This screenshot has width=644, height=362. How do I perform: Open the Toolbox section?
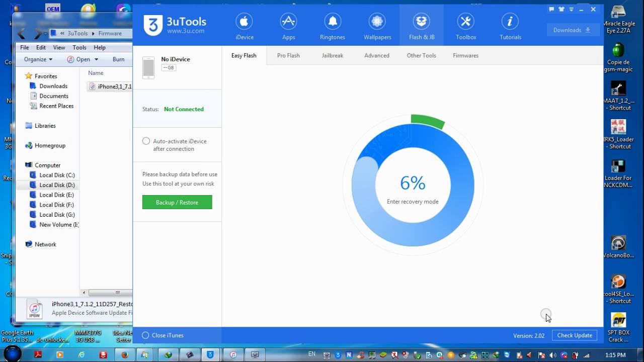point(466,26)
